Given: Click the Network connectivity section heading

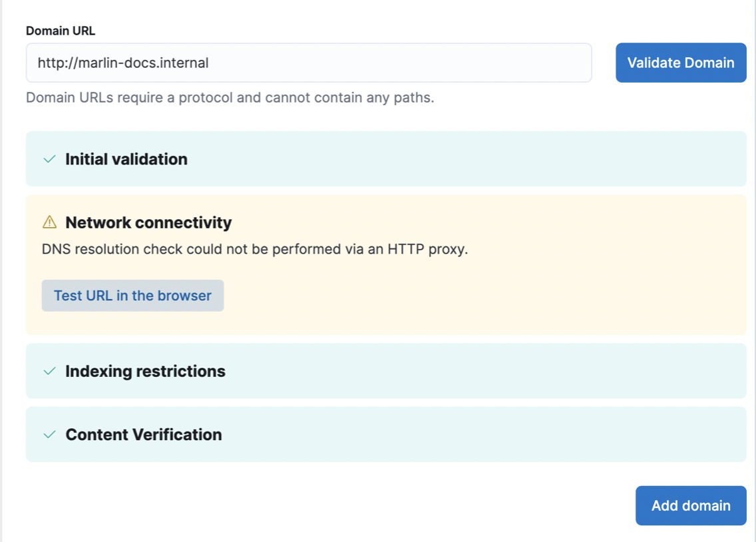Looking at the screenshot, I should coord(147,223).
